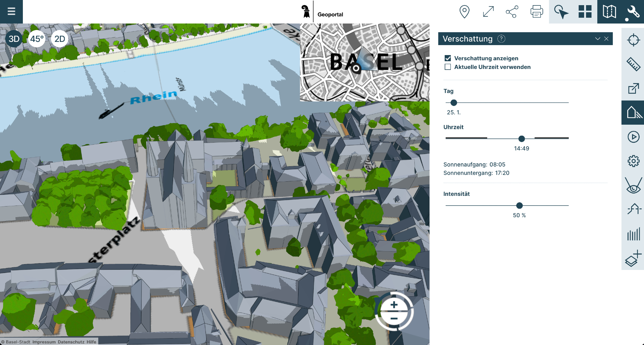The width and height of the screenshot is (644, 345).
Task: Uncheck Verschattung anzeigen checkbox
Action: click(448, 58)
